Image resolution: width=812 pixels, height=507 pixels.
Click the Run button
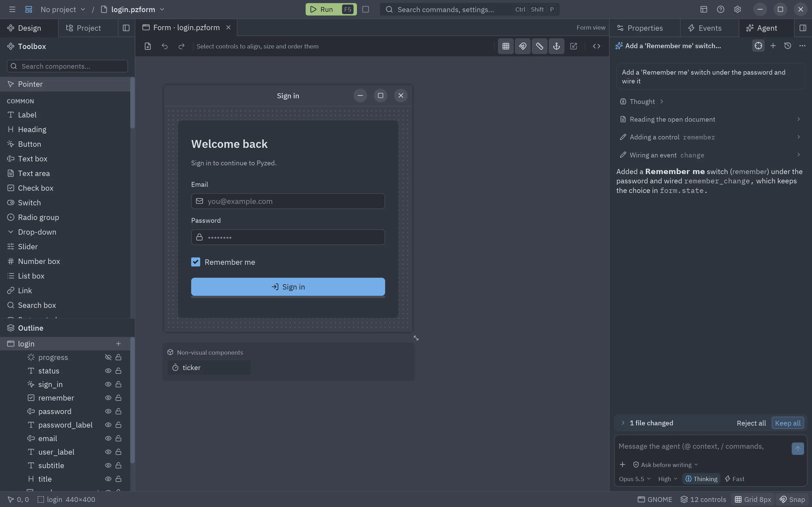(330, 9)
